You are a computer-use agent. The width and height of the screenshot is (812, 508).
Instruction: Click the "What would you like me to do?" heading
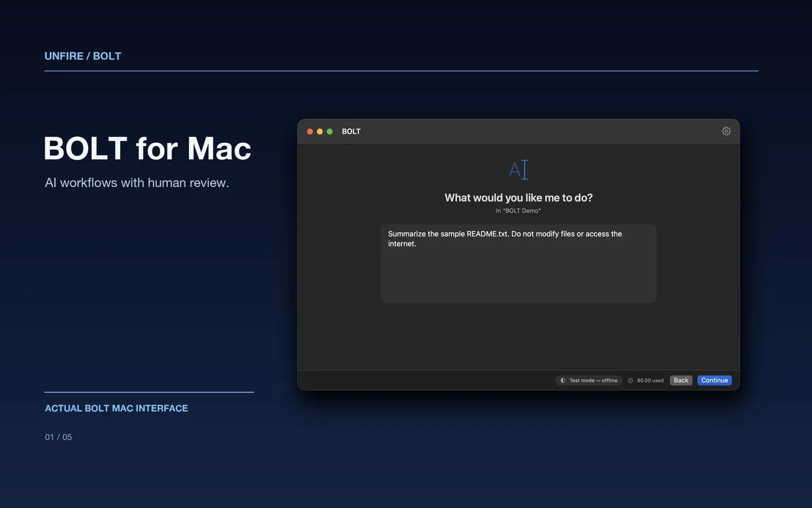click(x=519, y=198)
